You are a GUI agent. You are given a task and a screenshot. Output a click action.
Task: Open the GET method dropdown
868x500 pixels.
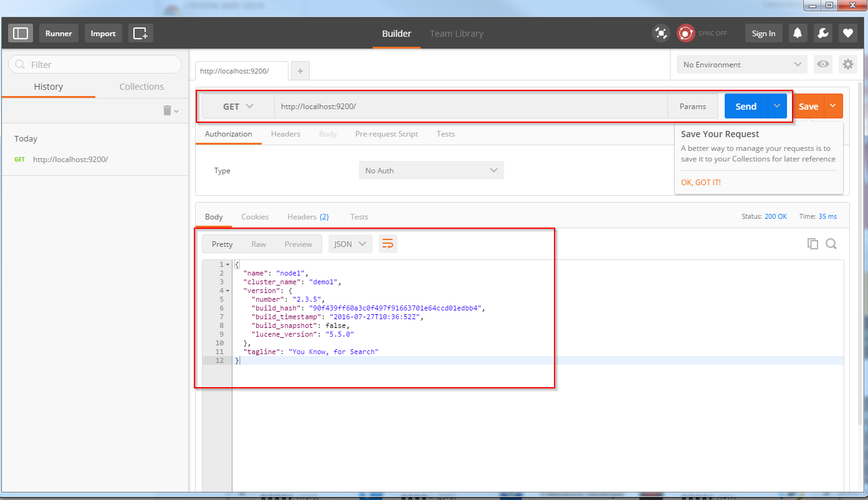(238, 107)
